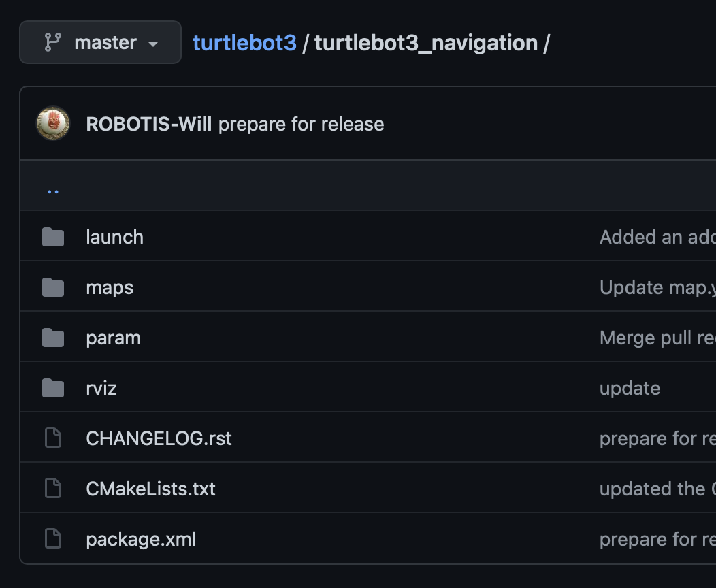Open the 'Update map.' commit message for maps
The image size is (716, 588).
[657, 288]
